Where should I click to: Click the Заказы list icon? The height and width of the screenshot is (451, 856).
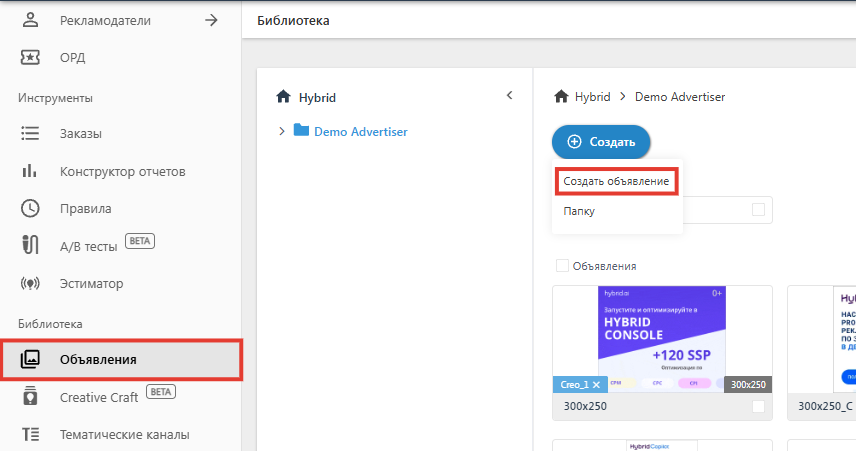[30, 133]
